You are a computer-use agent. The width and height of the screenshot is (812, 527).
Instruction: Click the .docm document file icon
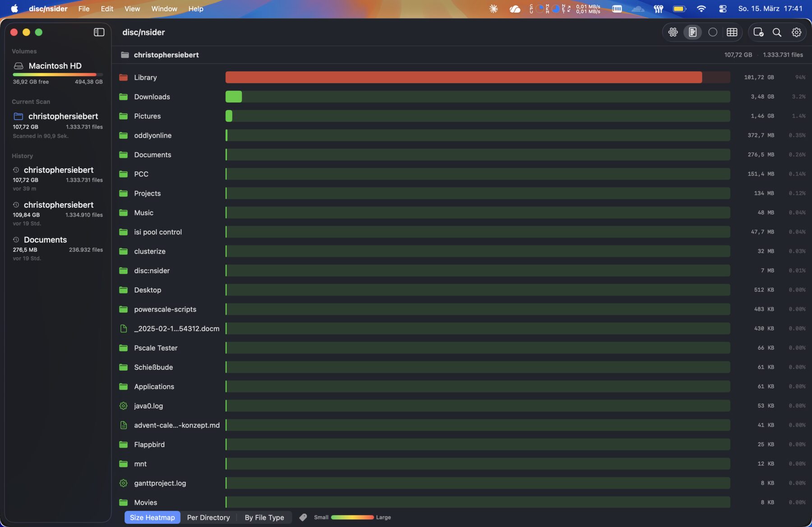coord(123,329)
